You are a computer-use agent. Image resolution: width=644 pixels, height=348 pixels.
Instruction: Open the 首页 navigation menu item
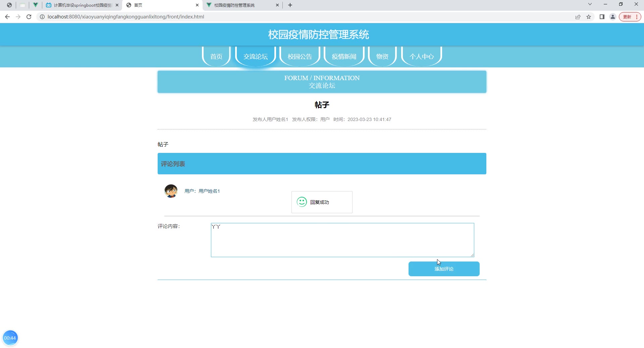coord(216,56)
